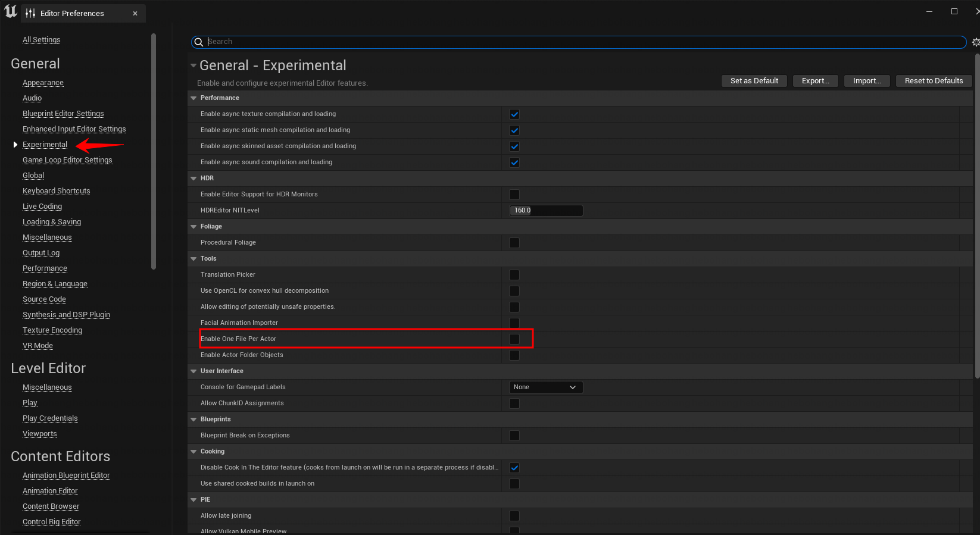Collapse the General - Experimental header
Screen dimensions: 980x535
(x=193, y=65)
